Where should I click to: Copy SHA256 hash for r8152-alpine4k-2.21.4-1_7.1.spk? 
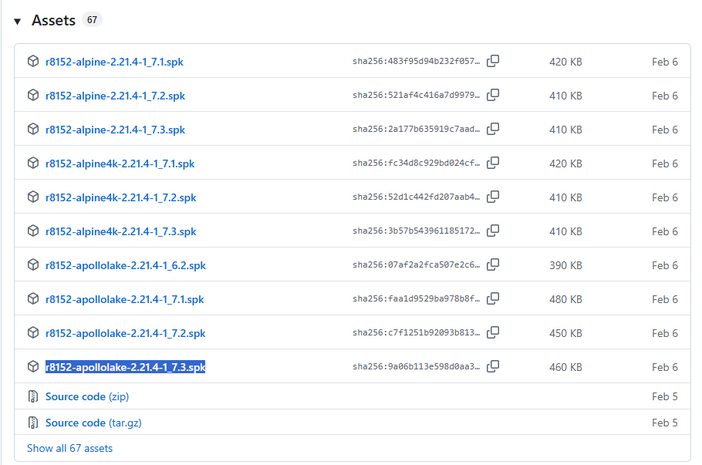(492, 164)
